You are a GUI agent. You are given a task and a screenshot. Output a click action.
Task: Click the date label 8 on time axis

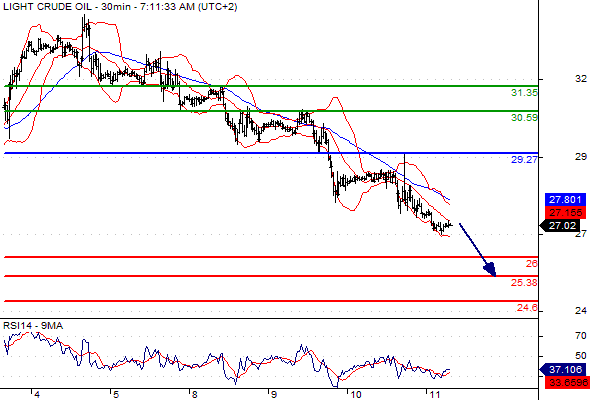(195, 395)
